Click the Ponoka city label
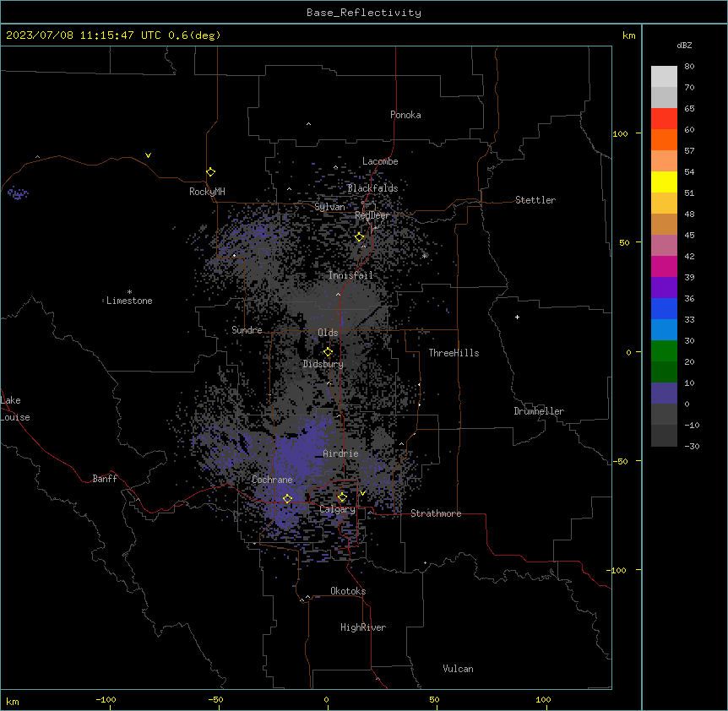The image size is (728, 711). point(405,115)
